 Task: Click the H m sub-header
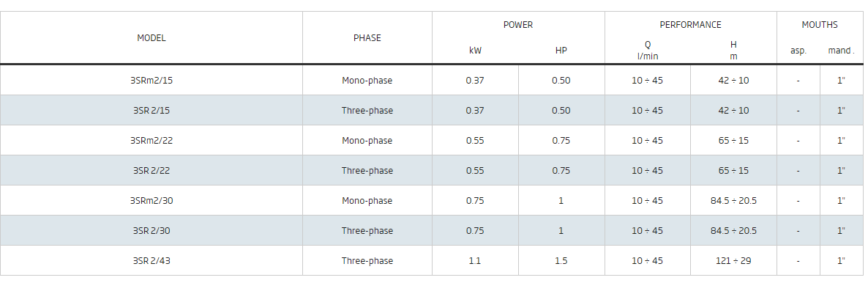(x=733, y=51)
